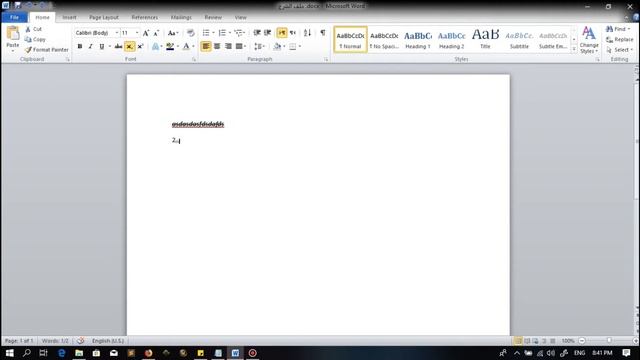
Task: Decrease paragraph indent
Action: click(257, 33)
